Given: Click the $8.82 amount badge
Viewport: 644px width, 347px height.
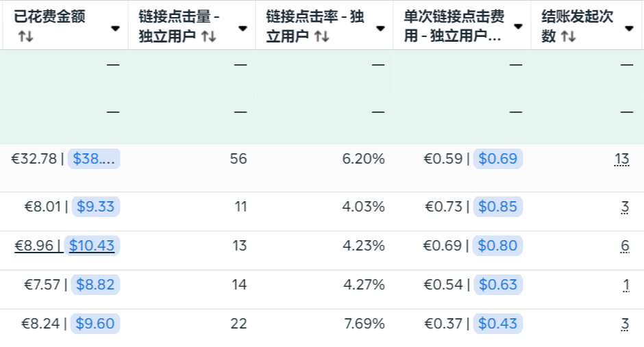Looking at the screenshot, I should tap(94, 284).
